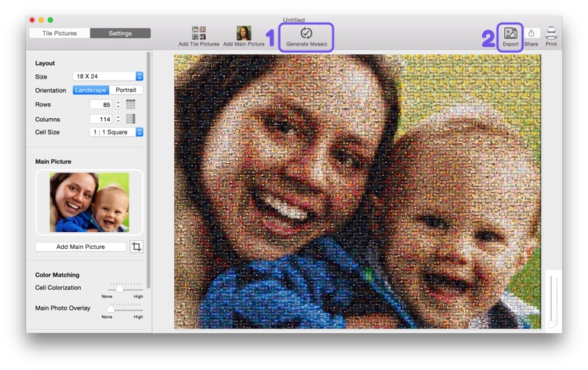Click the Layout section heading

[x=45, y=63]
